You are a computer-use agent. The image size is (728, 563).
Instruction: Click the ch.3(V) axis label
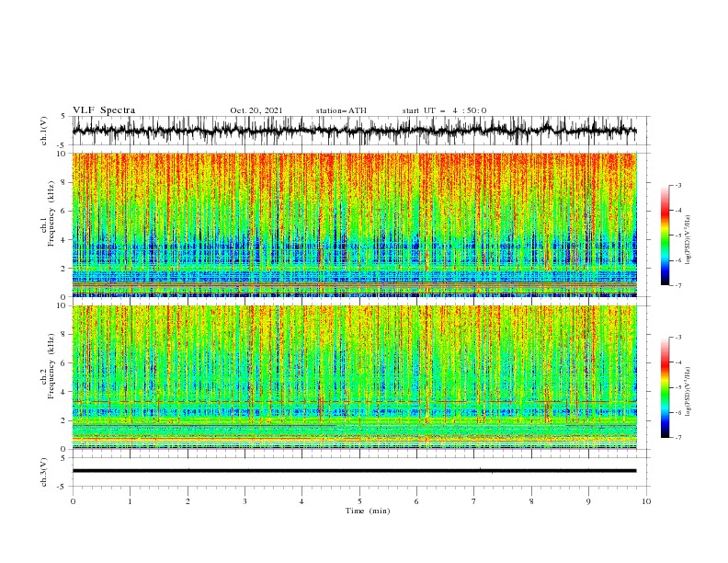pos(44,472)
